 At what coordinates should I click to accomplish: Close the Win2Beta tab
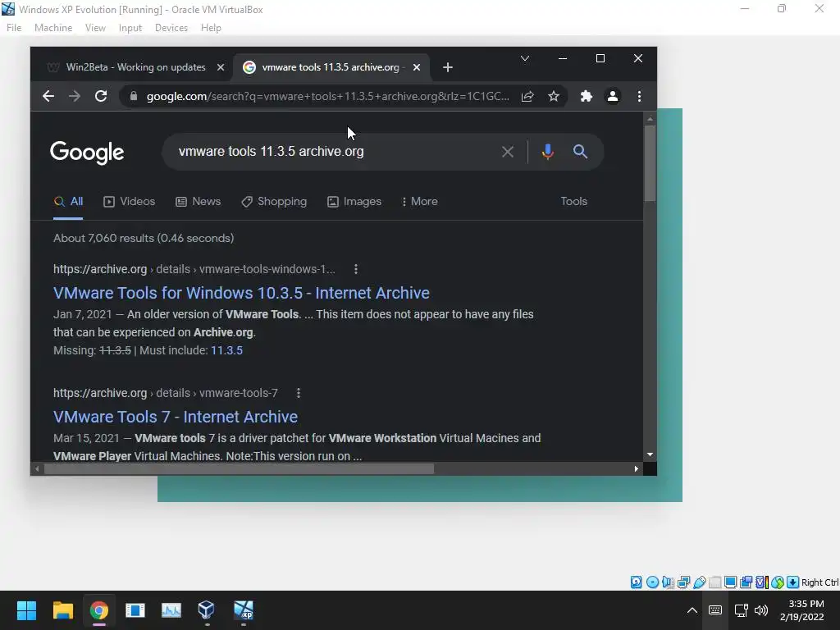[220, 67]
